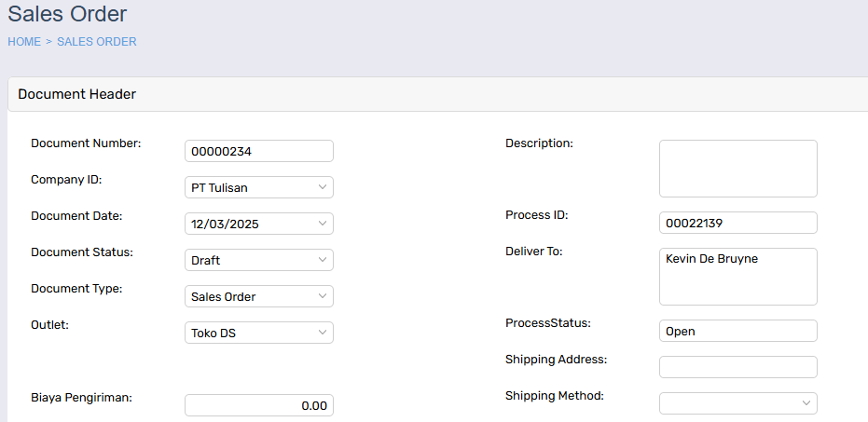Go to HOME breadcrumb link
Image resolution: width=868 pixels, height=422 pixels.
click(x=24, y=42)
